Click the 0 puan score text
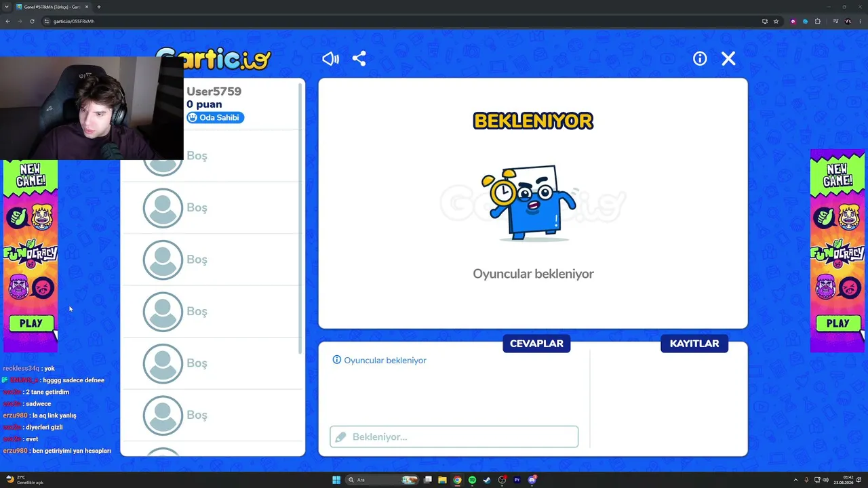Image resolution: width=868 pixels, height=488 pixels. 204,104
